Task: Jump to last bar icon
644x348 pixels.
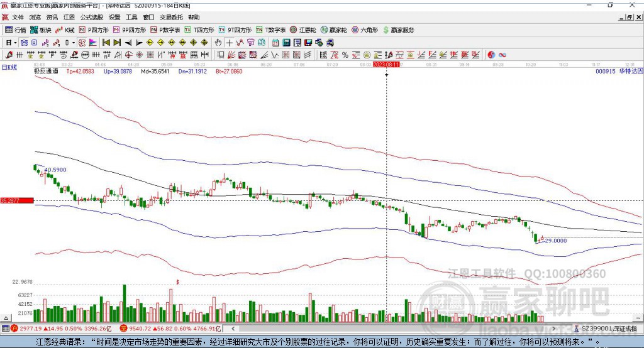Action: (117, 43)
